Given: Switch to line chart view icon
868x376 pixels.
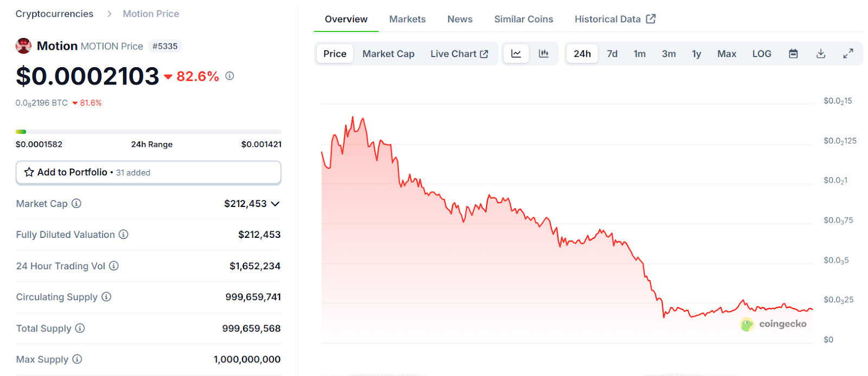Looking at the screenshot, I should (516, 54).
